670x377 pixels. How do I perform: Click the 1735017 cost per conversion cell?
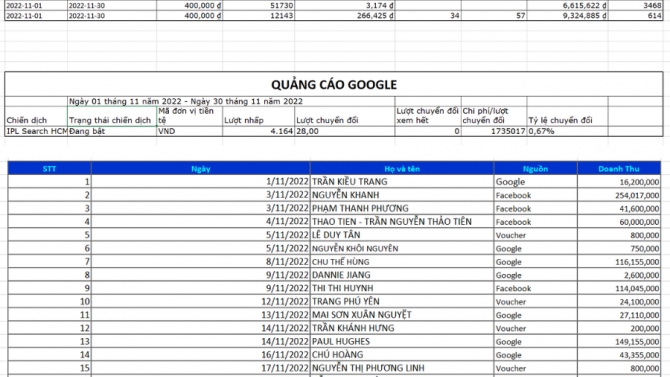[494, 131]
